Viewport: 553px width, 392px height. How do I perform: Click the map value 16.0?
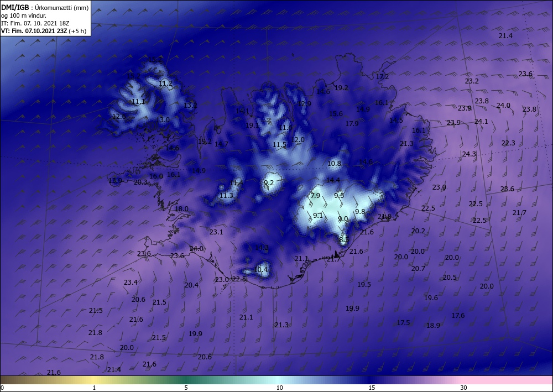156,176
